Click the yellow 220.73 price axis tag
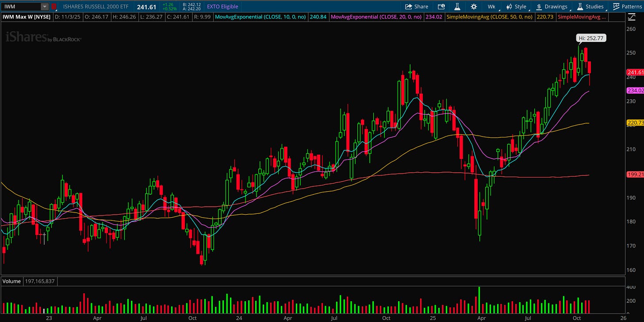This screenshot has height=322, width=644. [635, 122]
